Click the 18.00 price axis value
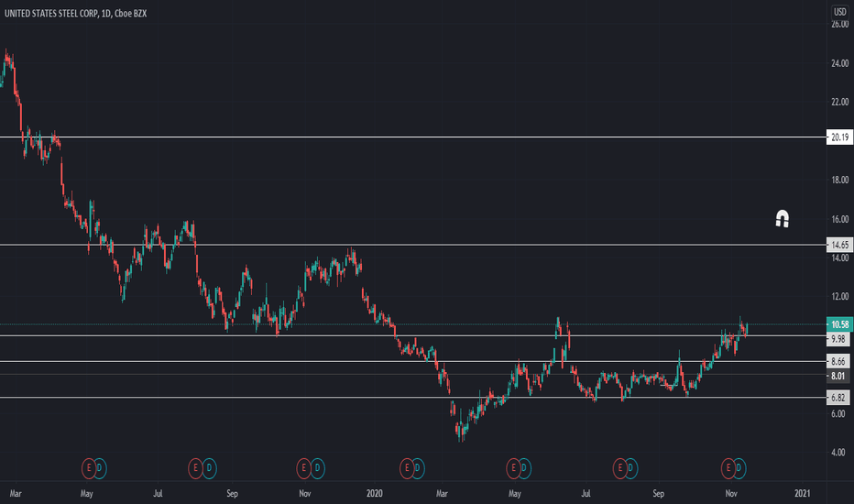This screenshot has width=854, height=504. coord(840,180)
